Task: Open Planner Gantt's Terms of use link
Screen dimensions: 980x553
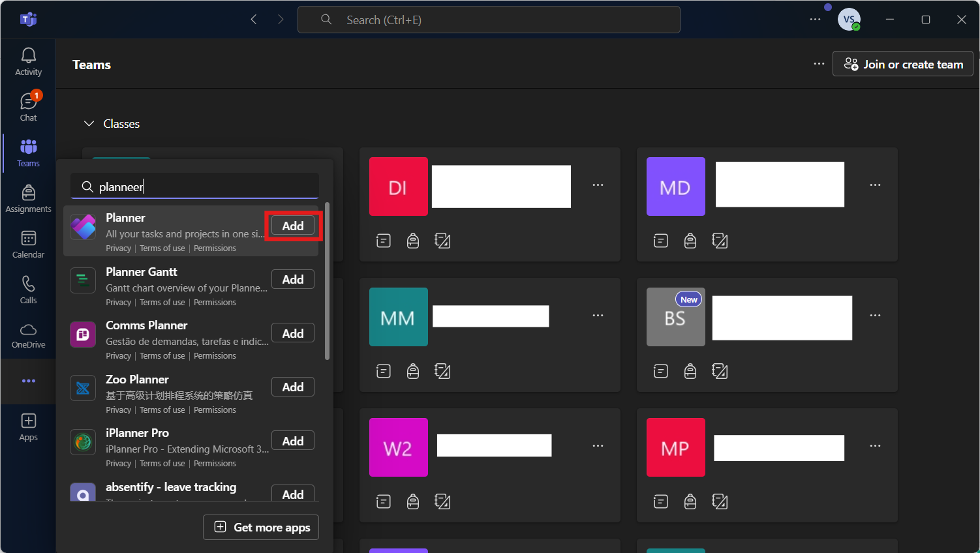Action: [162, 302]
